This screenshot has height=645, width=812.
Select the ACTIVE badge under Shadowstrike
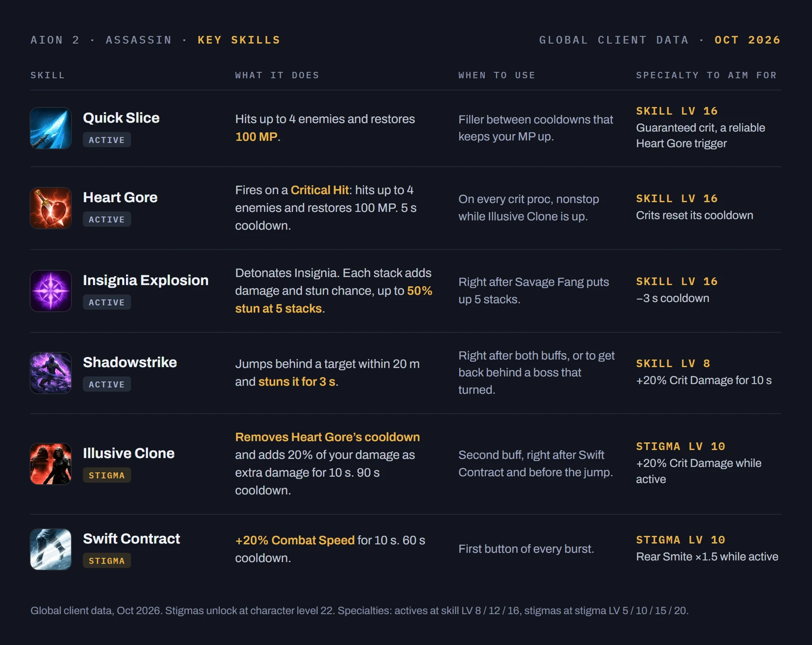click(x=107, y=384)
